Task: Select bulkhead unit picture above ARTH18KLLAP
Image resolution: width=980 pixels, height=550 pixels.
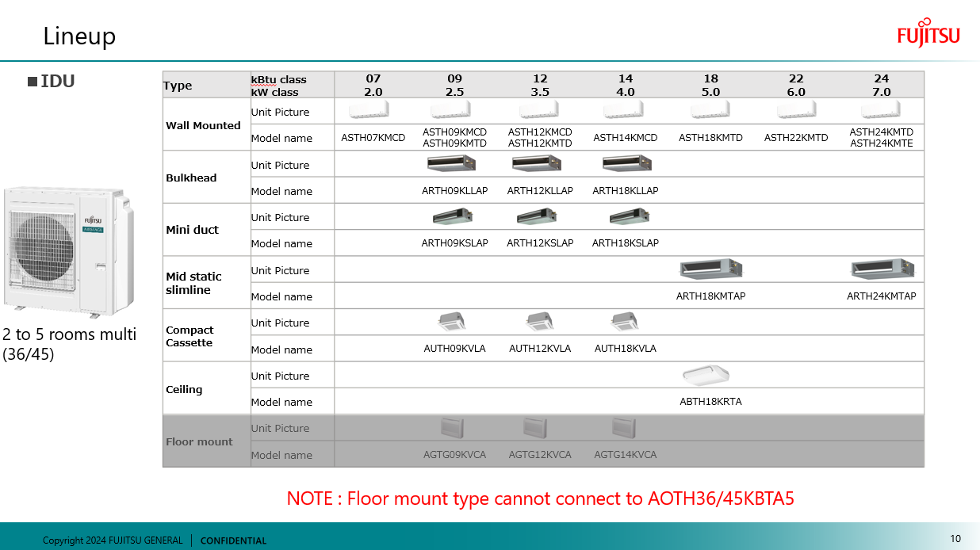Action: click(627, 163)
